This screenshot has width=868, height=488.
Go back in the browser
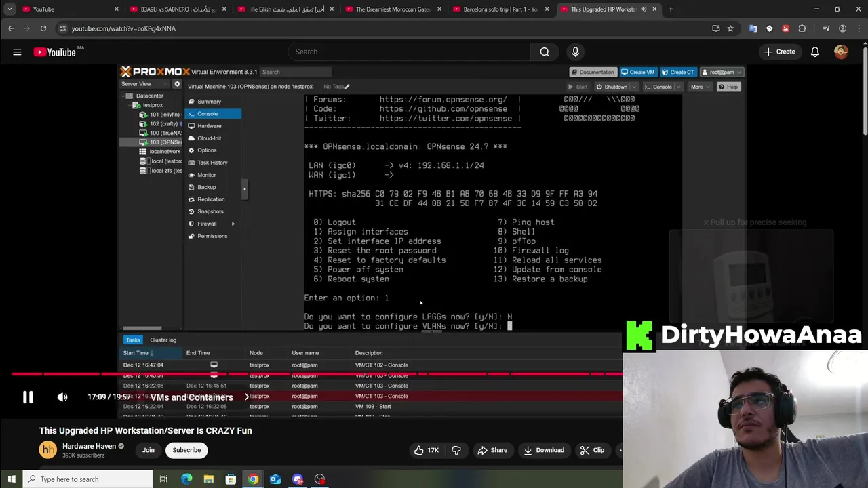tap(10, 28)
